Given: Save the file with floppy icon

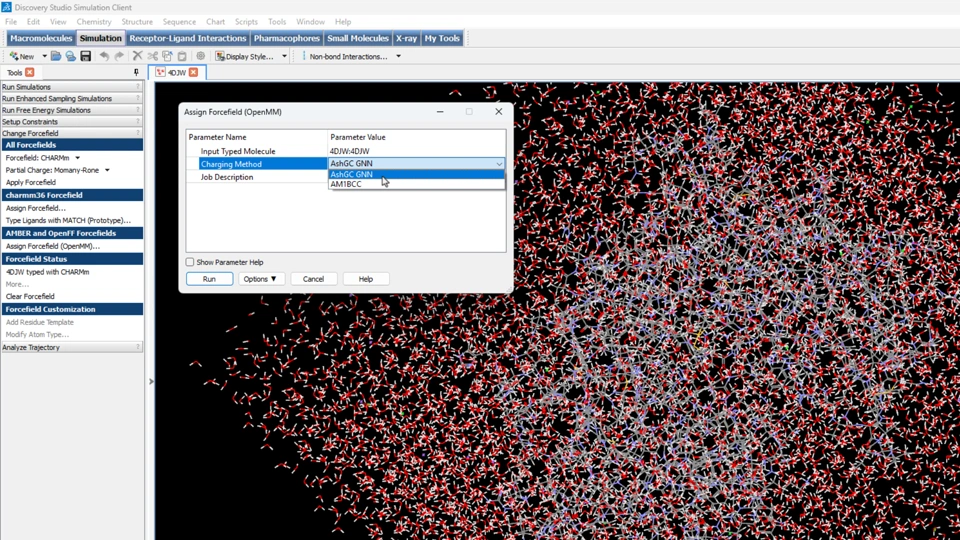Looking at the screenshot, I should coord(86,56).
